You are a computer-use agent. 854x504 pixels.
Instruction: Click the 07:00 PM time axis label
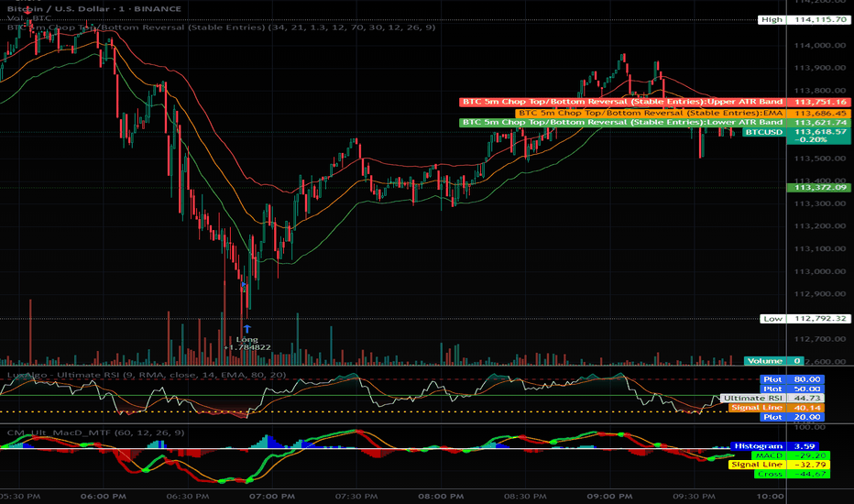[272, 497]
